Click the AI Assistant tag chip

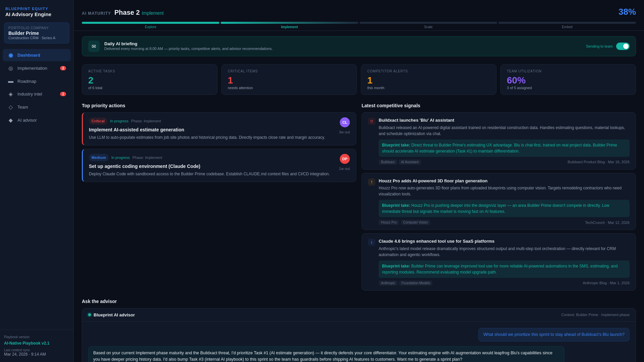tap(410, 162)
